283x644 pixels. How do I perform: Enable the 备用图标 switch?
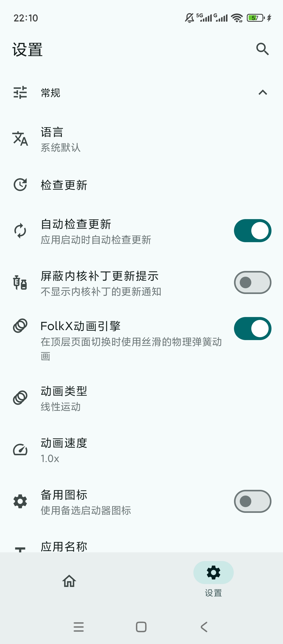[x=252, y=501]
